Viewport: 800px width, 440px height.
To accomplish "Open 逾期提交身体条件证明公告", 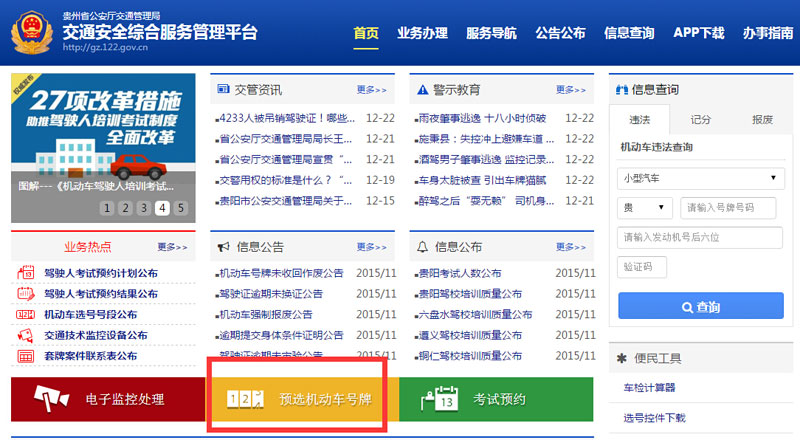I will click(281, 335).
